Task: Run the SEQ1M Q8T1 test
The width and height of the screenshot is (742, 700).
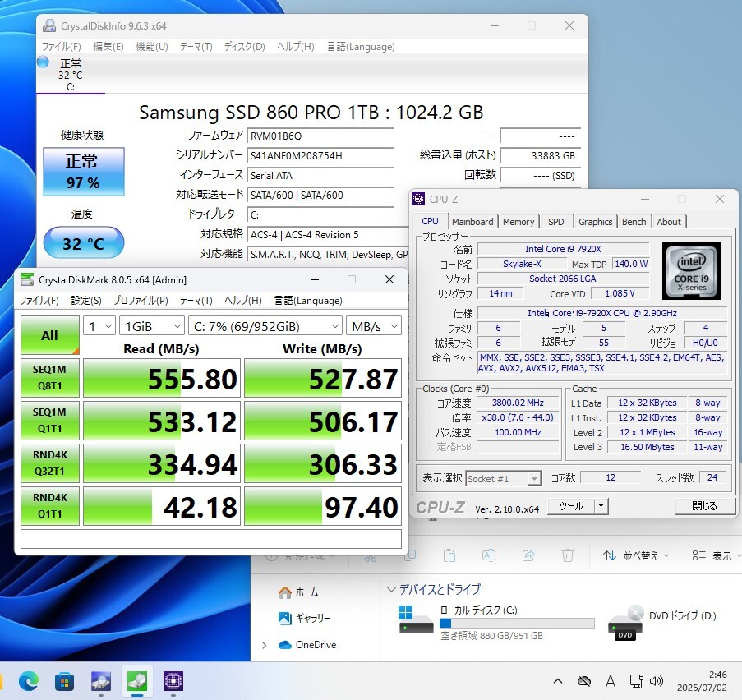Action: click(x=49, y=378)
